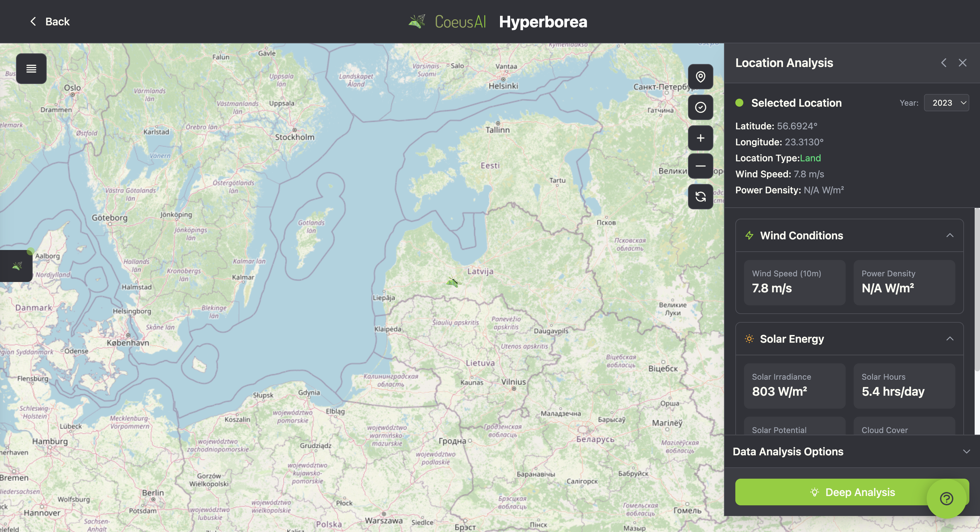980x532 pixels.
Task: Close the Location Analysis panel
Action: (963, 62)
